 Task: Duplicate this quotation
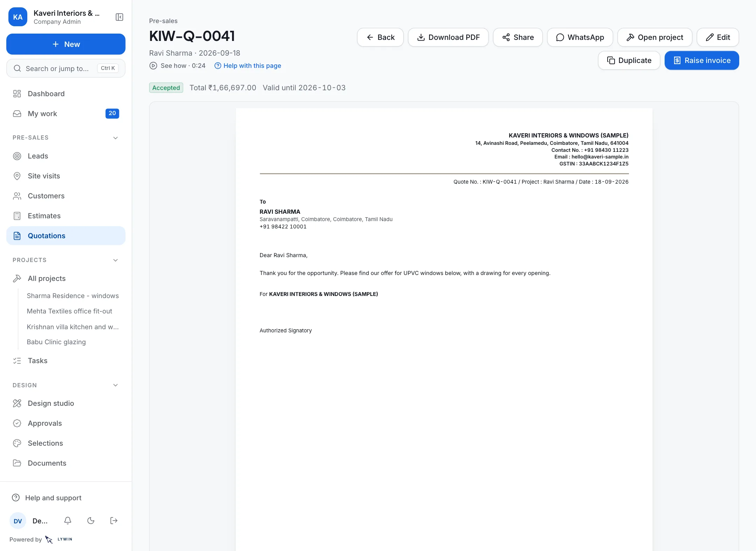pos(629,61)
